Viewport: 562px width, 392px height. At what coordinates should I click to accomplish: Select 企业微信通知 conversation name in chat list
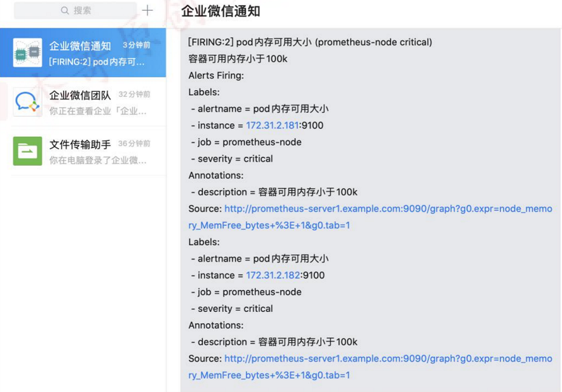click(x=80, y=46)
